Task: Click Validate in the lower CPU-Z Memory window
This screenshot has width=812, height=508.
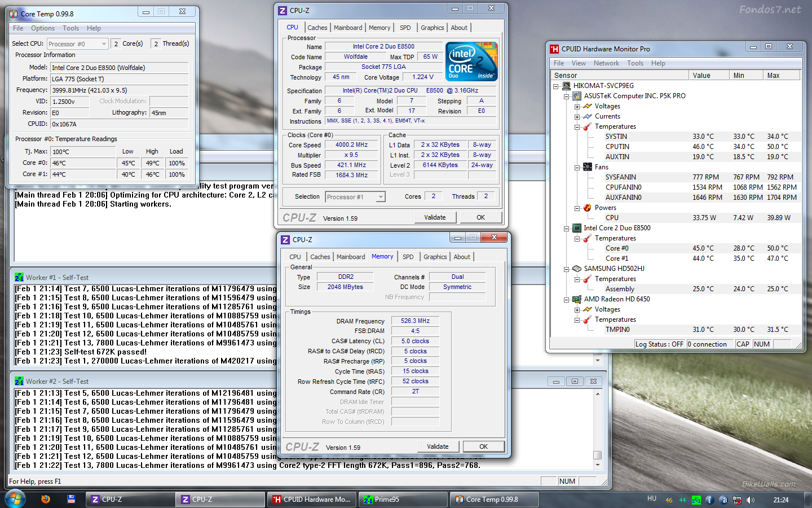Action: [x=438, y=446]
